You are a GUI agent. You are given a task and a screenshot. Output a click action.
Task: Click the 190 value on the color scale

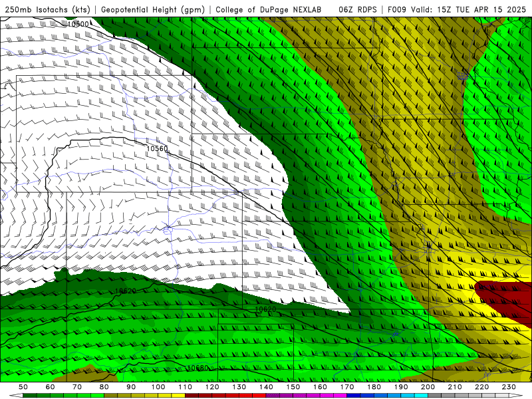coord(402,387)
